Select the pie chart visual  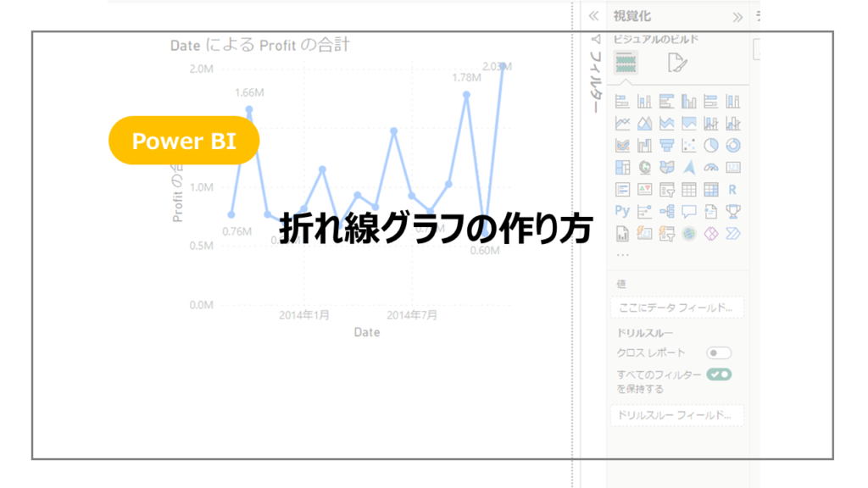[711, 145]
